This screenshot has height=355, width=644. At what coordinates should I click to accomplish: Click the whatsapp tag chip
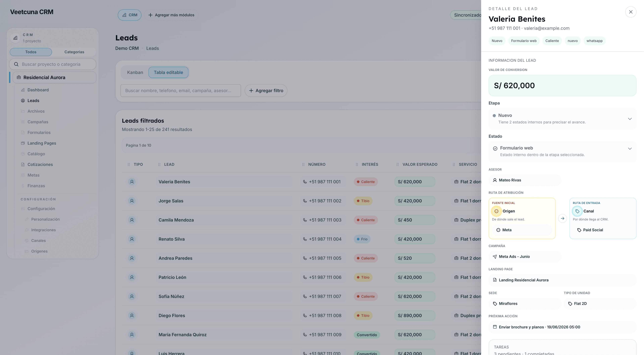tap(594, 41)
